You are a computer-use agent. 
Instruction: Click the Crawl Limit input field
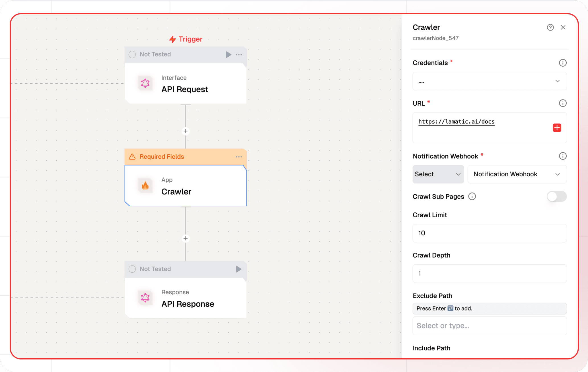point(490,233)
